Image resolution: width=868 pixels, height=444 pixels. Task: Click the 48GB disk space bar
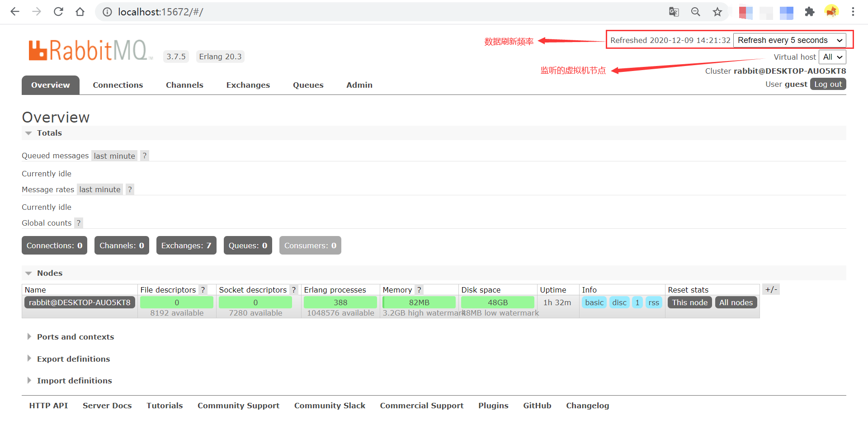click(498, 302)
